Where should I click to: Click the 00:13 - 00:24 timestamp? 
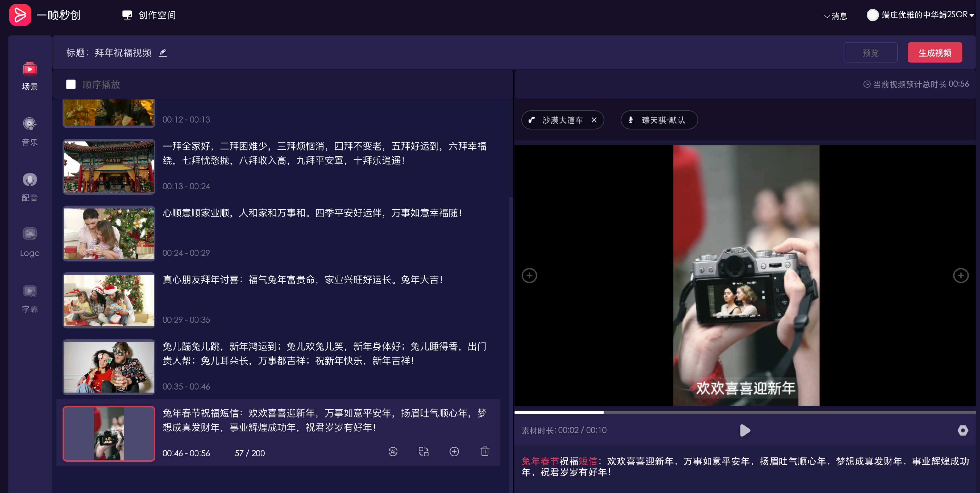(186, 186)
